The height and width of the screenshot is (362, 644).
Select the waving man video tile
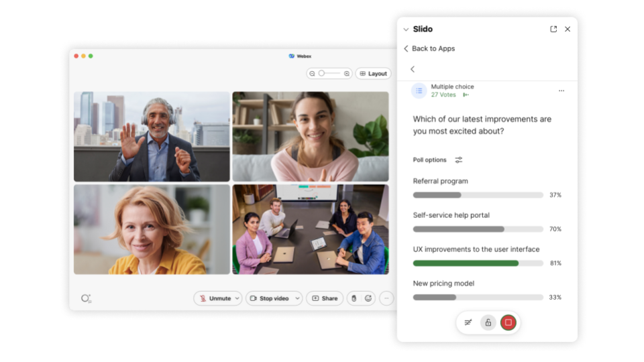152,137
